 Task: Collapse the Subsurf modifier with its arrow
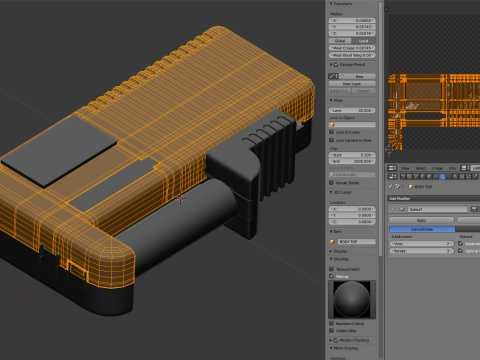[x=392, y=209]
